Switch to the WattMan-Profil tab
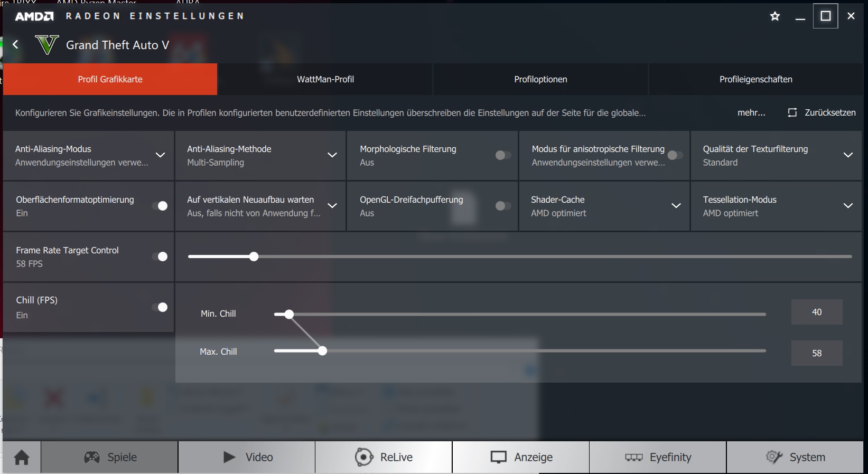The width and height of the screenshot is (868, 474). [325, 79]
